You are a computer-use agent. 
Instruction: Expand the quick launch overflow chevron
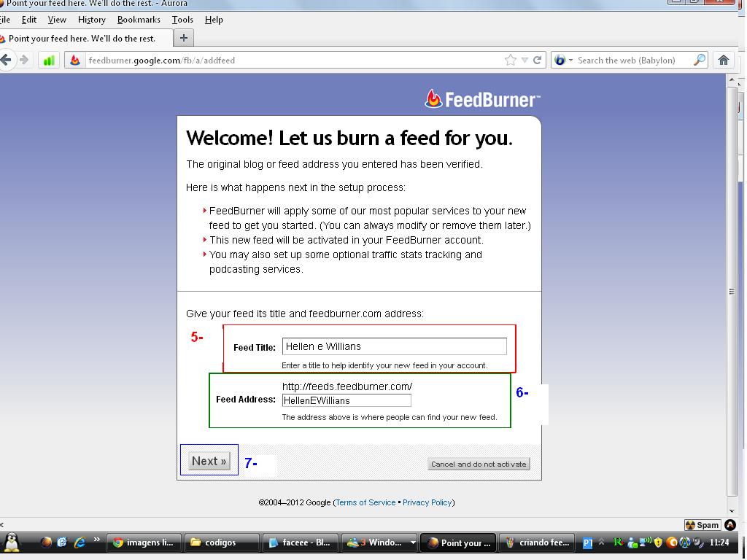[x=97, y=539]
